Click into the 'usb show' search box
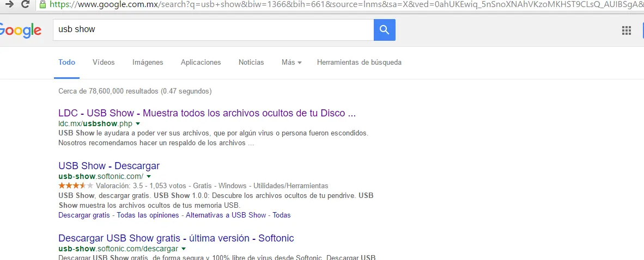644x260 pixels. [213, 29]
